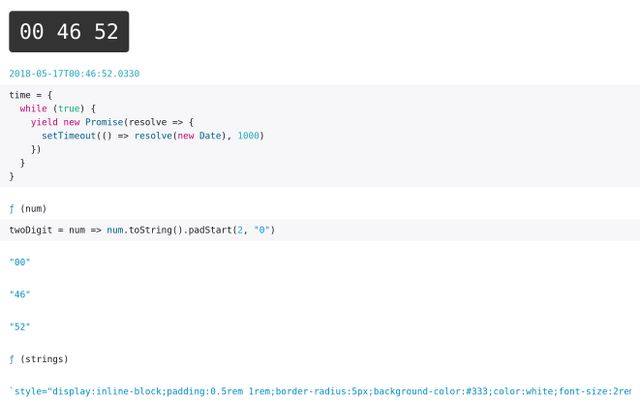Click the "52" string output cell
Screen dimensions: 640x400
click(x=20, y=327)
